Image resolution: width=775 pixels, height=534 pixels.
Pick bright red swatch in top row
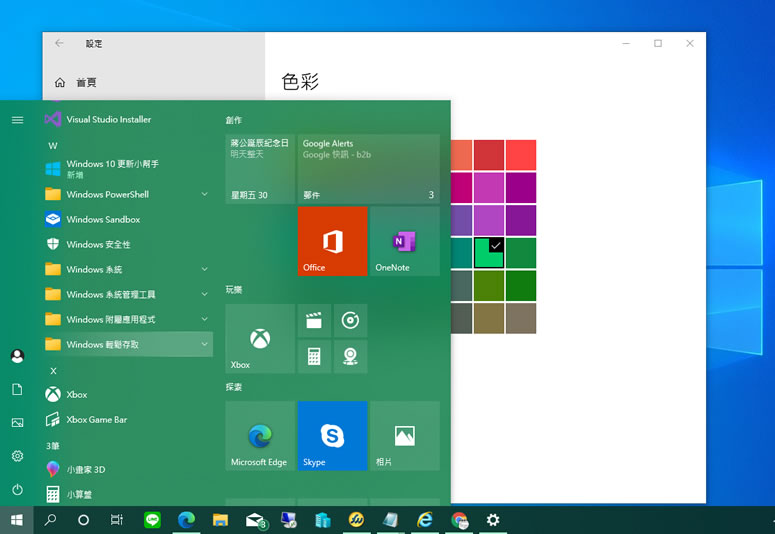click(521, 155)
